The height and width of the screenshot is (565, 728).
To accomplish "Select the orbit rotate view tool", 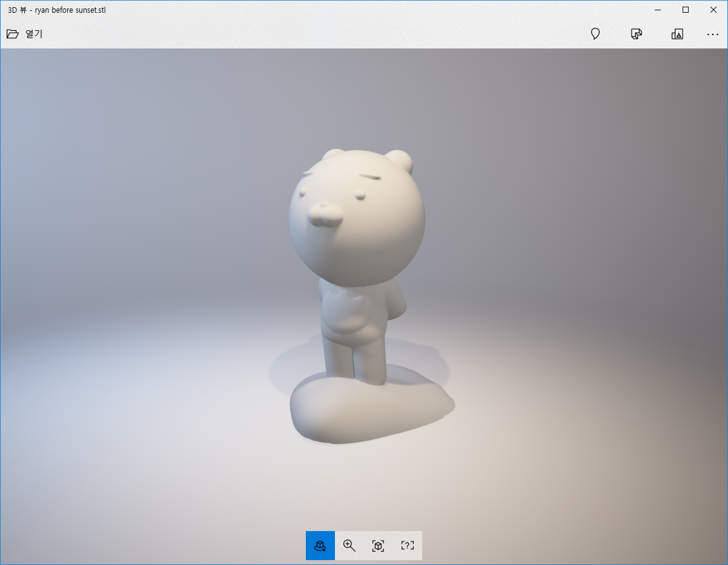I will click(x=320, y=546).
